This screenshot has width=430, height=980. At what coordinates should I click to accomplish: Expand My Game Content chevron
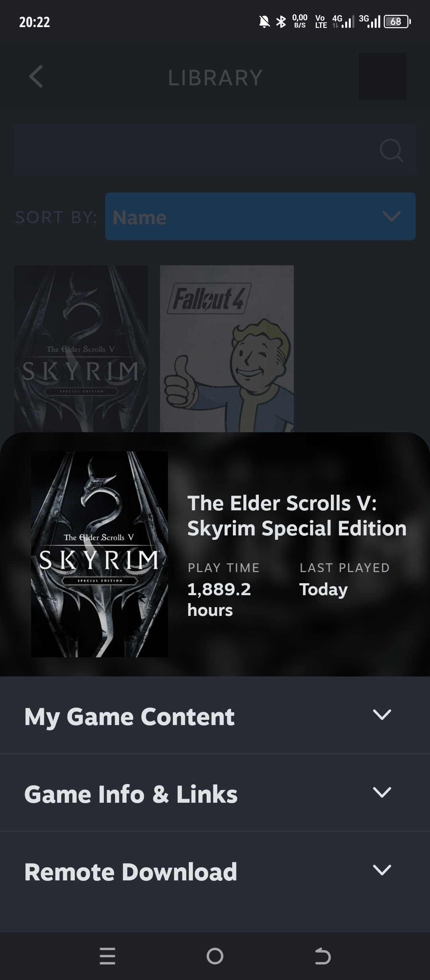tap(382, 715)
